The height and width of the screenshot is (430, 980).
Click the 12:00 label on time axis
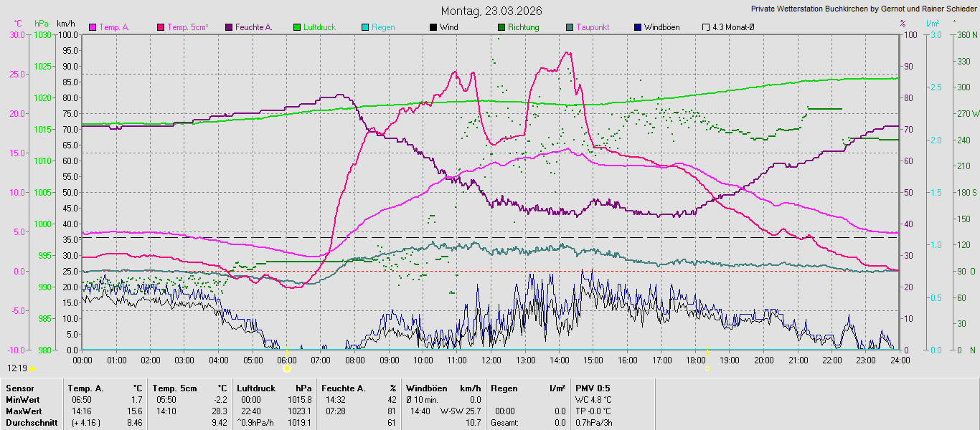click(x=491, y=360)
